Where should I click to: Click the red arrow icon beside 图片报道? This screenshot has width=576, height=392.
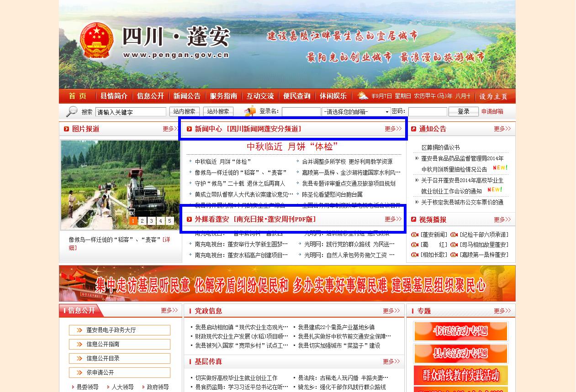point(67,129)
